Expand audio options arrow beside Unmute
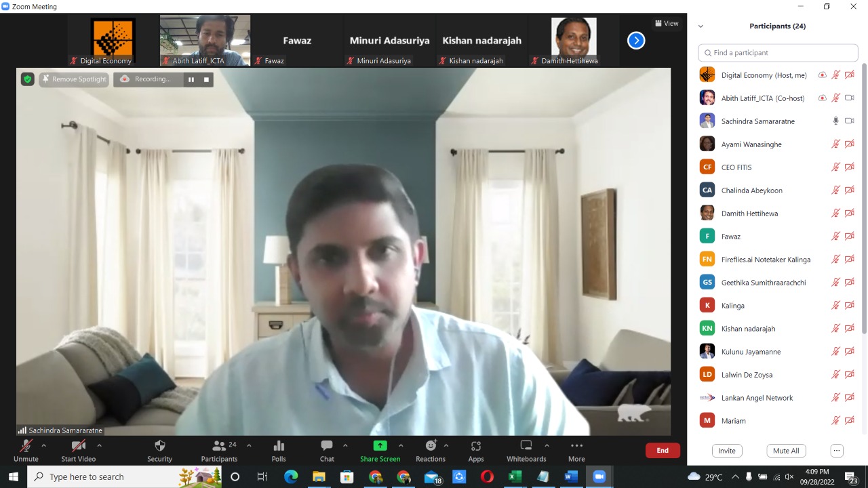Image resolution: width=868 pixels, height=488 pixels. tap(44, 445)
